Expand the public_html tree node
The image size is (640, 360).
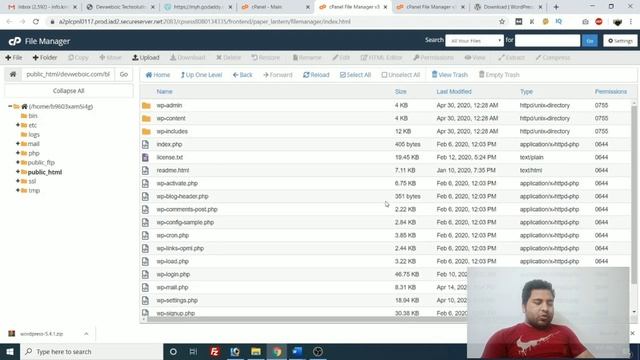point(18,172)
